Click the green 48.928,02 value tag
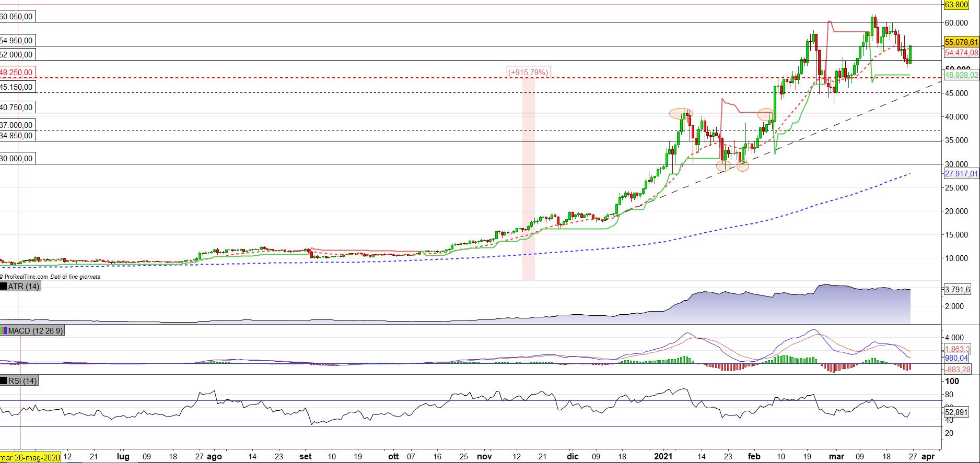 tap(961, 75)
